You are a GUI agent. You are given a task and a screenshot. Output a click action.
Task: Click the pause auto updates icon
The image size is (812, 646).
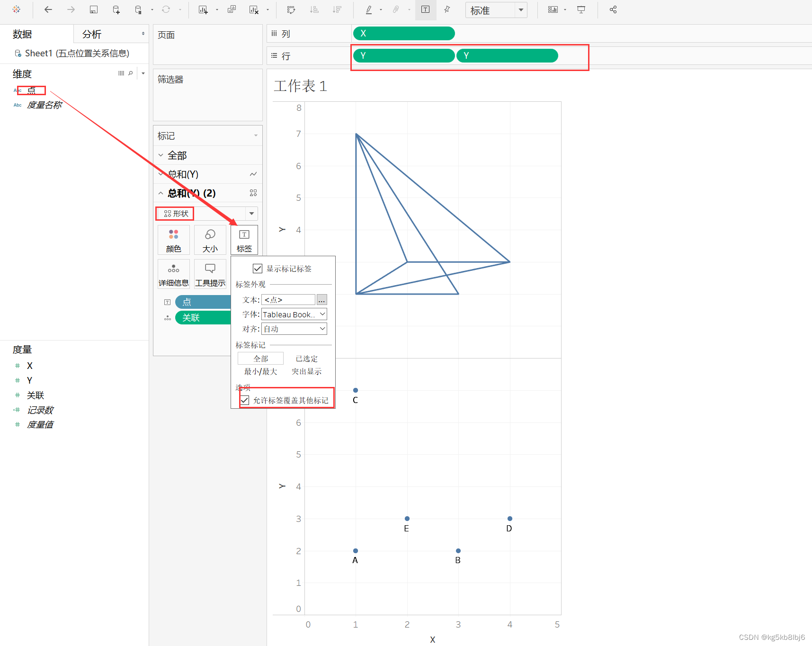[138, 9]
